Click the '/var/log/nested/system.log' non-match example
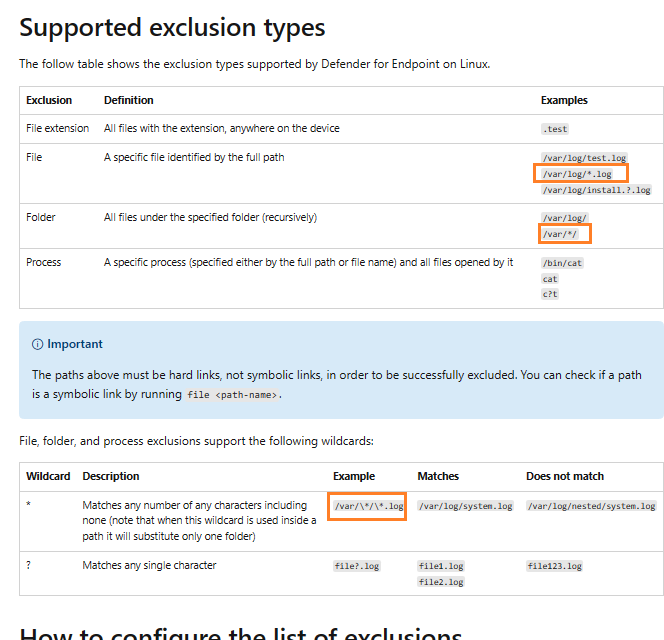Screen dimensions: 664x640 [x=592, y=506]
